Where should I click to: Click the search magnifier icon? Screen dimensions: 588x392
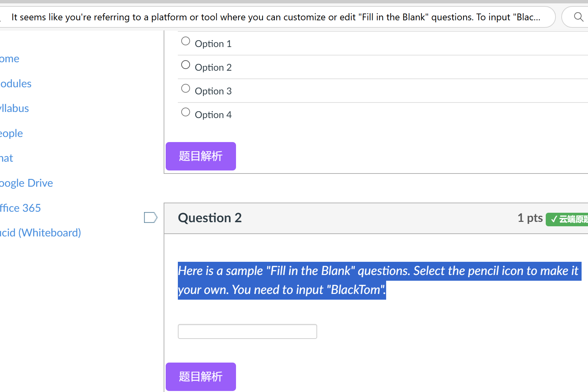click(x=579, y=17)
